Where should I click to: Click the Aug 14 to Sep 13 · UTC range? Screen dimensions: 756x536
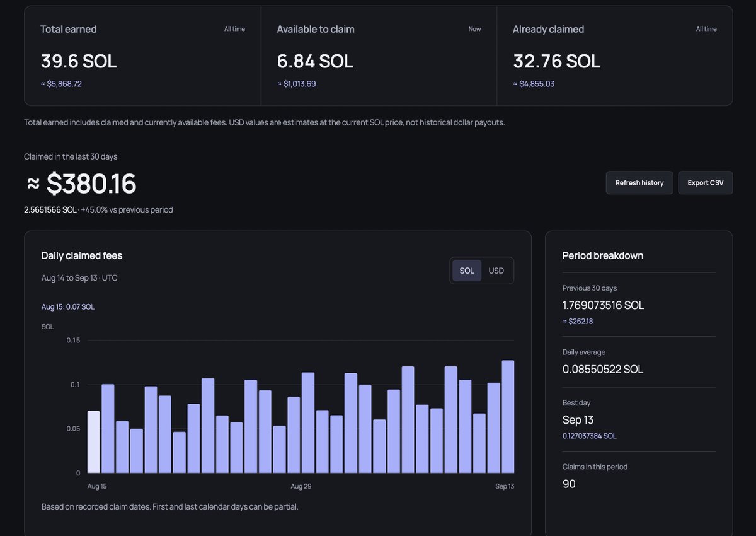pos(79,278)
